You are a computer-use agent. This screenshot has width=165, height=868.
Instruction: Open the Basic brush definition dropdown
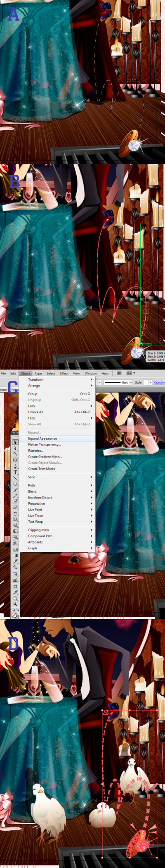pos(131,383)
